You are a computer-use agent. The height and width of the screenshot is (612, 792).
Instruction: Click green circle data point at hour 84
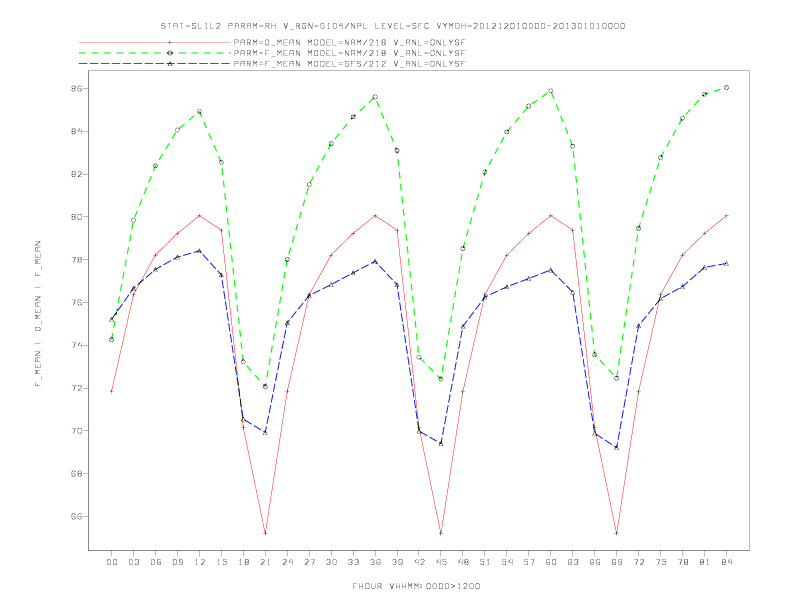tap(726, 87)
